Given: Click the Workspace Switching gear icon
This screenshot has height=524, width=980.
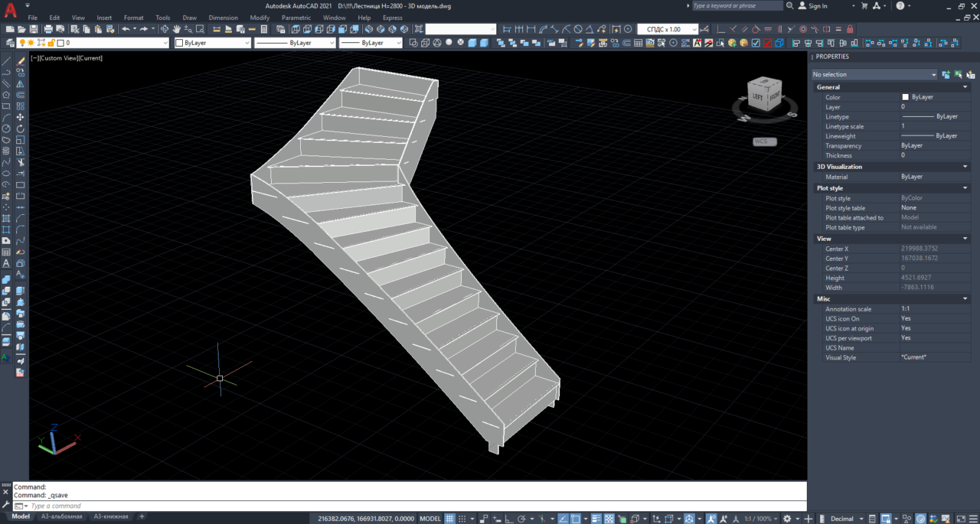Looking at the screenshot, I should (x=787, y=518).
